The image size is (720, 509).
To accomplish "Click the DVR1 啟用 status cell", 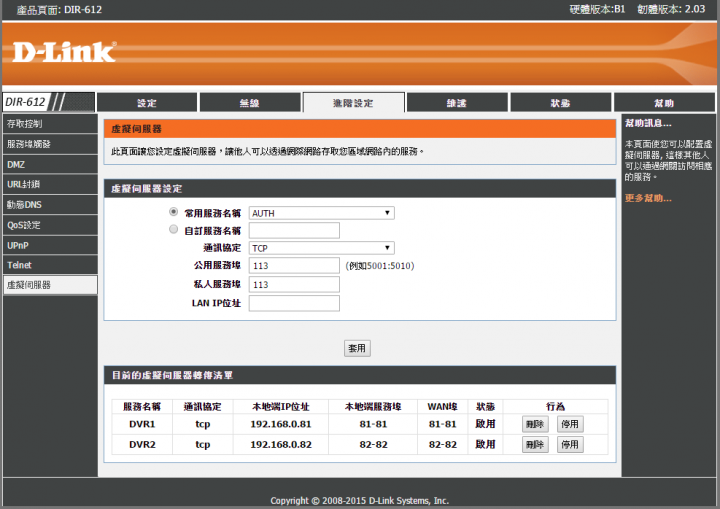I will click(x=485, y=424).
